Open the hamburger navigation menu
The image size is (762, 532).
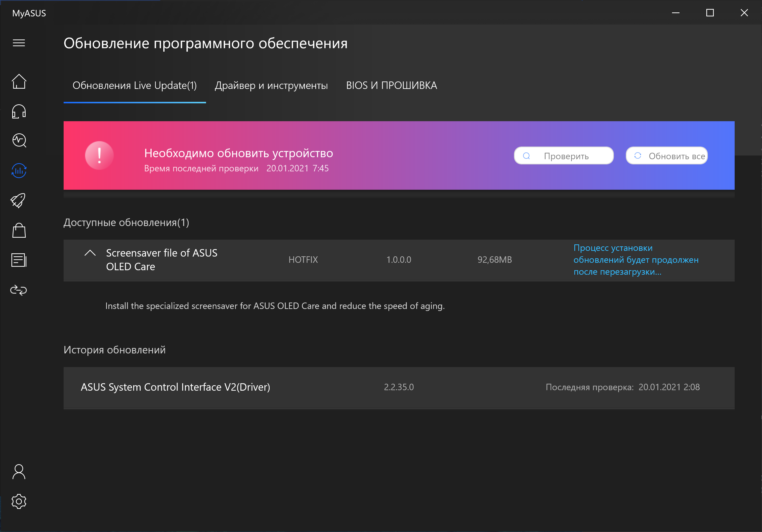pyautogui.click(x=19, y=43)
